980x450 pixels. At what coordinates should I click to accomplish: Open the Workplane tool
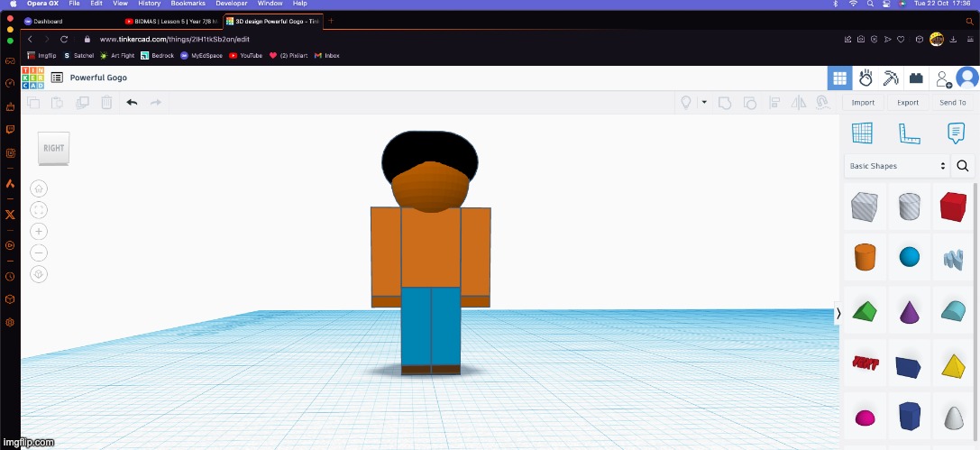[862, 133]
